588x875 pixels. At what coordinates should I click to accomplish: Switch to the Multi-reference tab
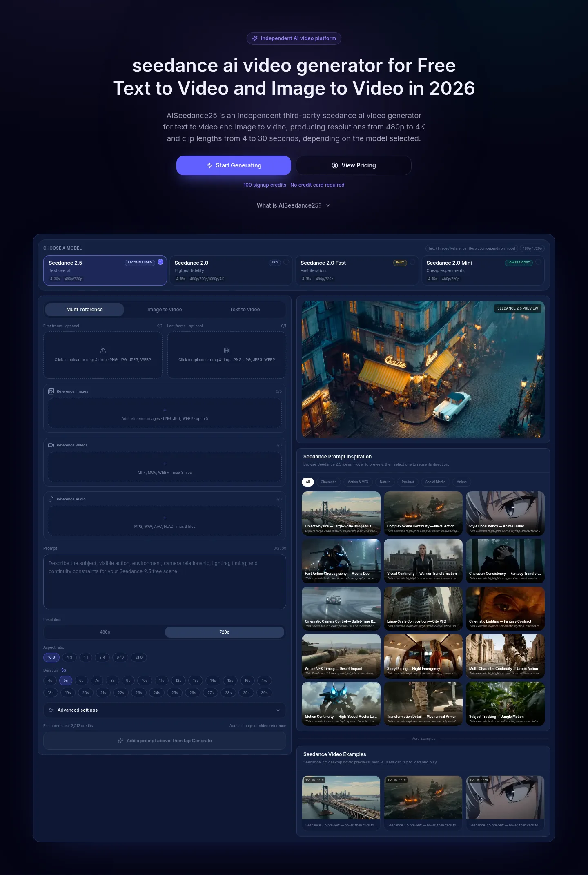click(x=85, y=310)
